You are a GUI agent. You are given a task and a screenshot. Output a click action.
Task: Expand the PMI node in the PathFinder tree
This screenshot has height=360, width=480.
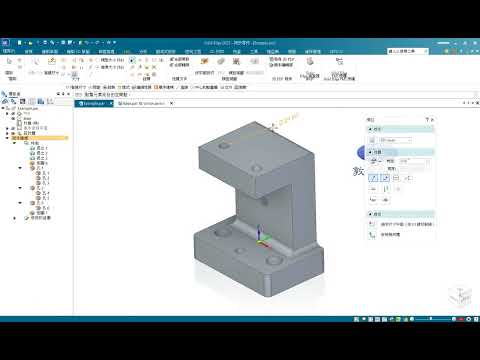(x=7, y=113)
